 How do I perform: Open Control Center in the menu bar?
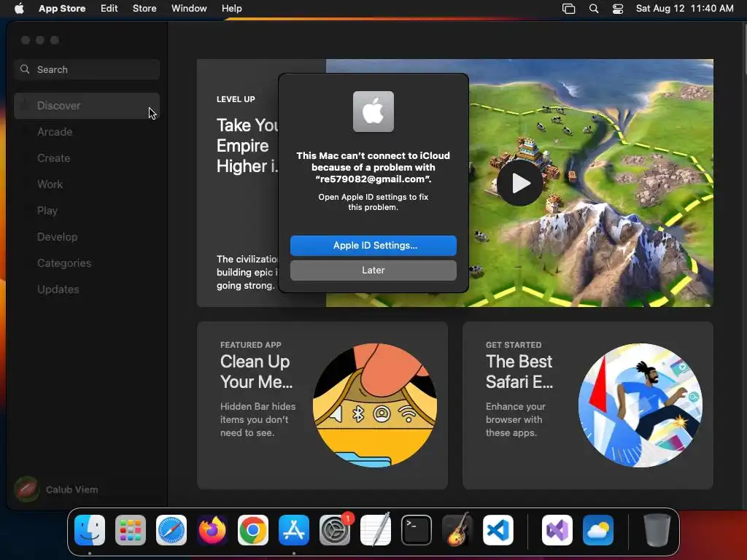(x=618, y=9)
